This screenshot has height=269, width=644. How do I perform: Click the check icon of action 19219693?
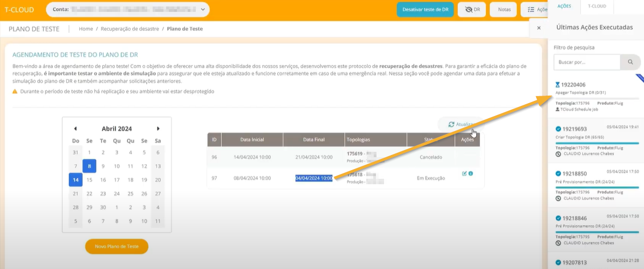tap(558, 129)
